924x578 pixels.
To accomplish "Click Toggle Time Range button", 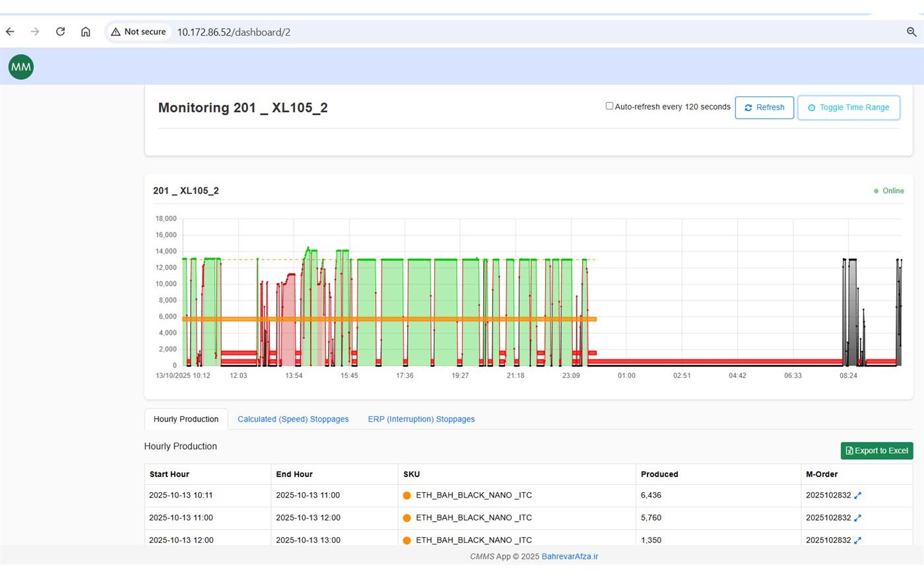I will [849, 108].
